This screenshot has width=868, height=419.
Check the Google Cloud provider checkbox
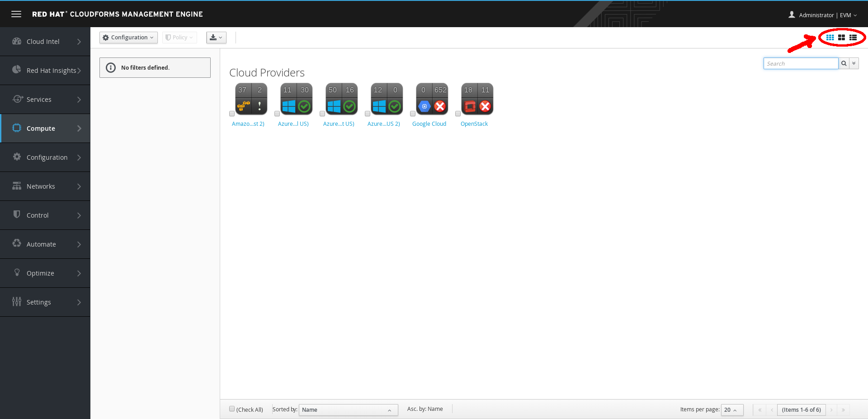pyautogui.click(x=413, y=114)
